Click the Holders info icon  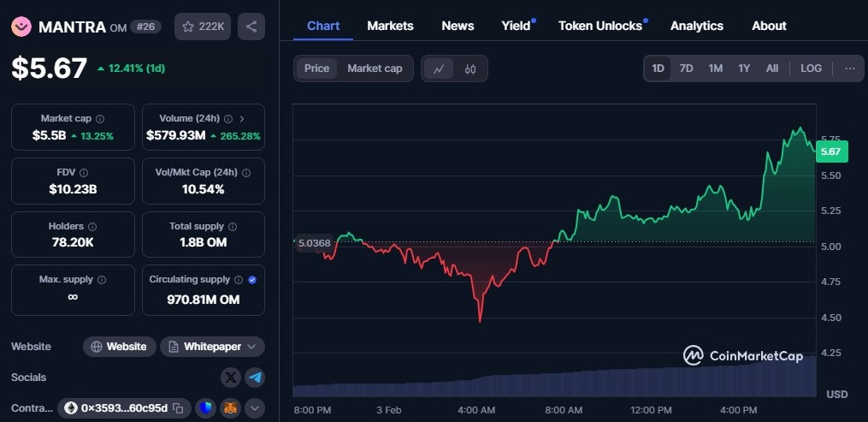(92, 227)
